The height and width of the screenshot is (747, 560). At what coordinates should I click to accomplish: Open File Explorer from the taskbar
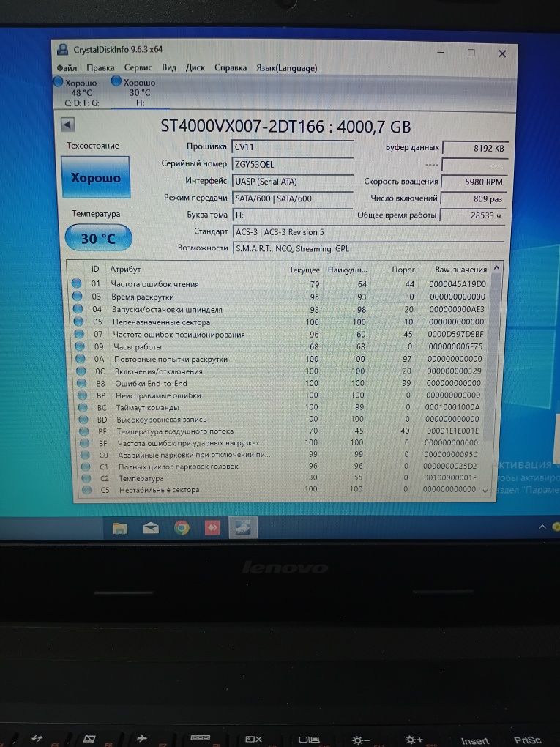[120, 527]
